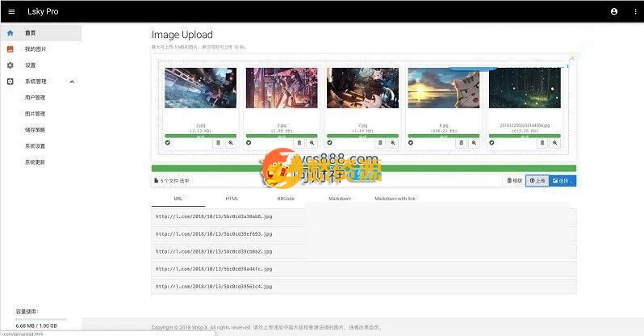Click the gear icon beside 设置

pos(10,65)
